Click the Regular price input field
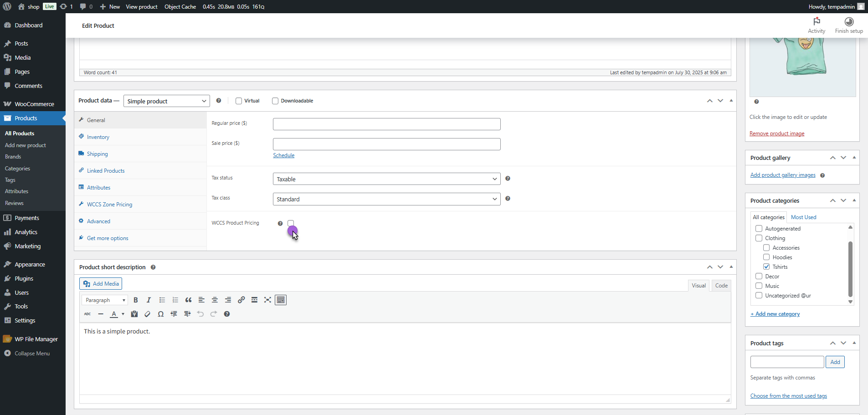 pos(386,124)
